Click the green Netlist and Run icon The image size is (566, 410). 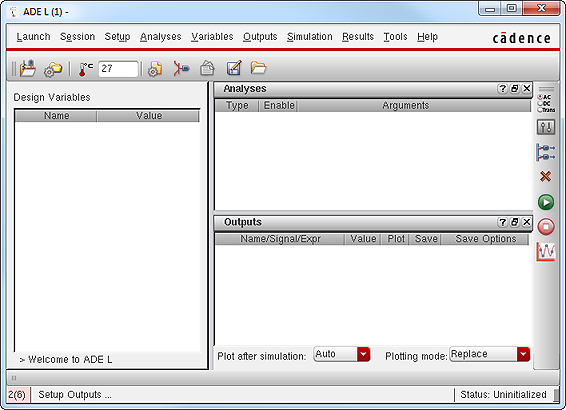[545, 202]
